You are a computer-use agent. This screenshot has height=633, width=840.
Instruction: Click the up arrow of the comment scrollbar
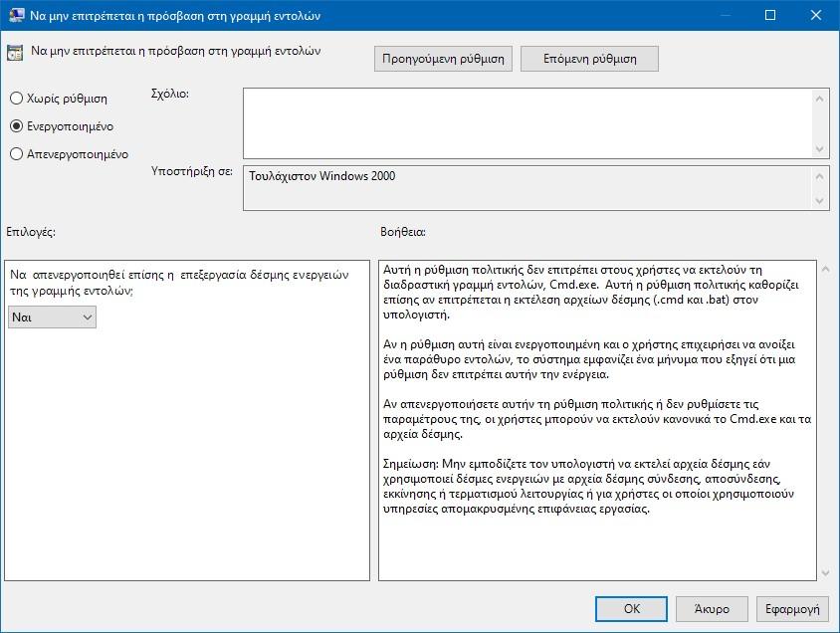819,99
